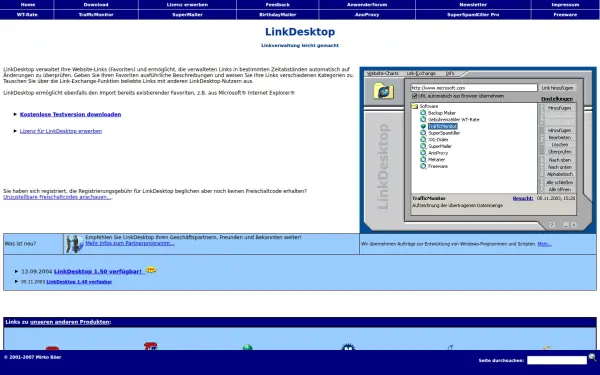Click the Löschen button in app screenshot
Image resolution: width=600 pixels, height=375 pixels.
pos(560,145)
